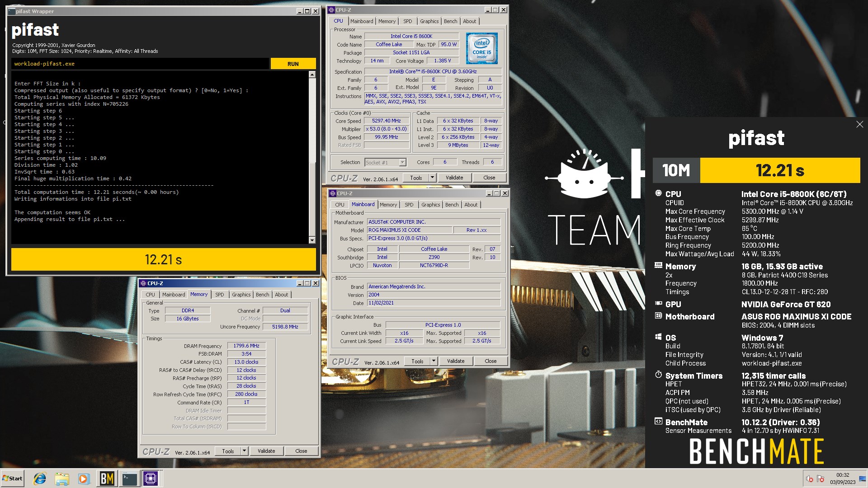Click the GPU icon in BenchMate panel
This screenshot has width=868, height=488.
point(658,304)
